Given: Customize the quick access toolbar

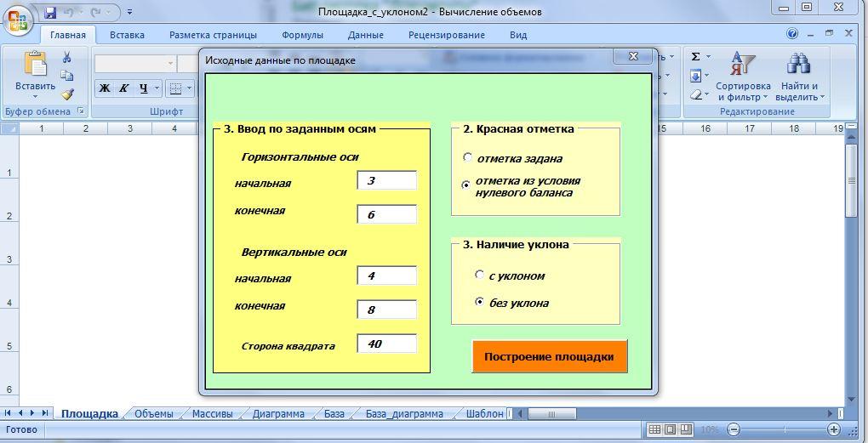Looking at the screenshot, I should [x=129, y=12].
